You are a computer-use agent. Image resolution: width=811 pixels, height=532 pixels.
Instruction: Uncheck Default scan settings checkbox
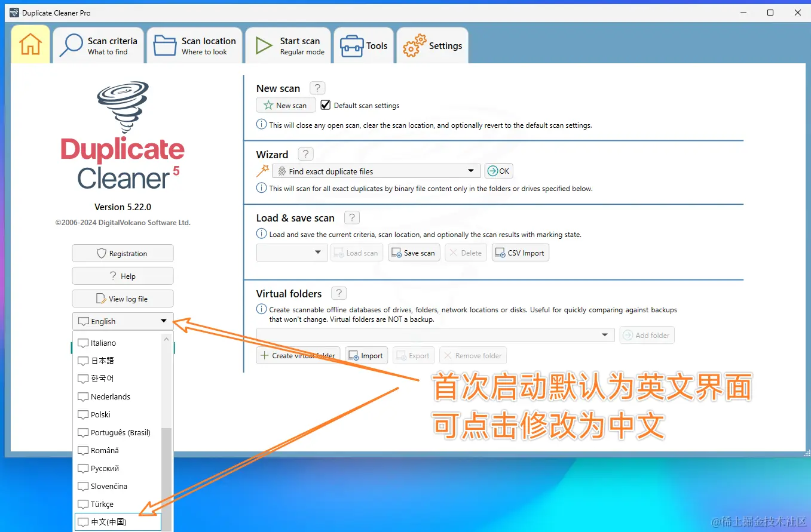326,105
